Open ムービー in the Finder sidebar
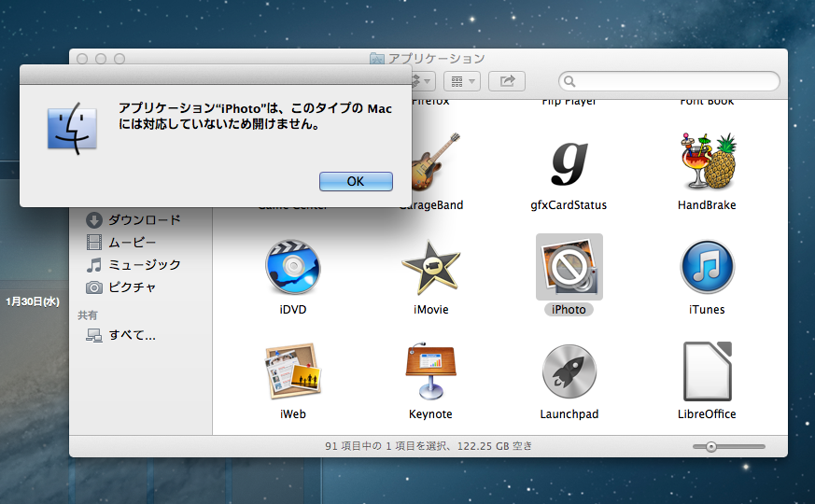The width and height of the screenshot is (815, 504). click(x=132, y=243)
